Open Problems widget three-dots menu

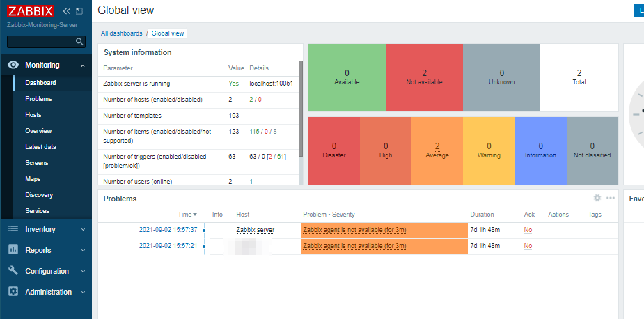point(611,198)
